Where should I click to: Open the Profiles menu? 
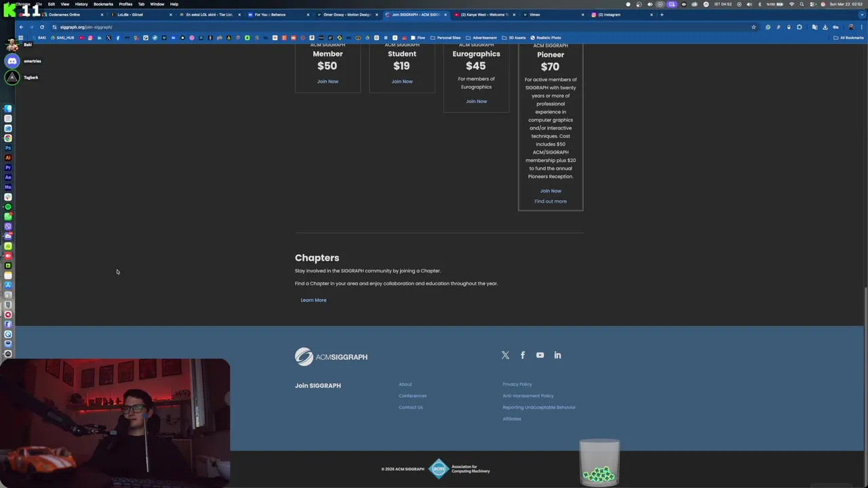coord(125,4)
